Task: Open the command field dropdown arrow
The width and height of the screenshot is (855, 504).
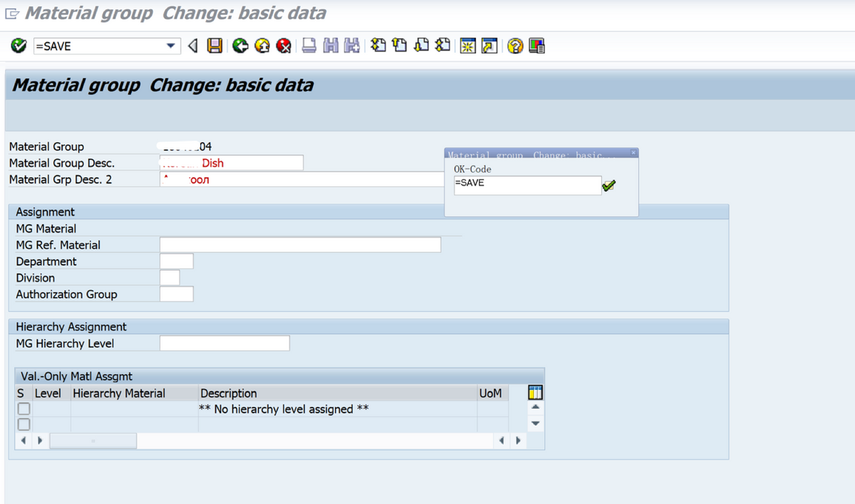Action: [171, 45]
